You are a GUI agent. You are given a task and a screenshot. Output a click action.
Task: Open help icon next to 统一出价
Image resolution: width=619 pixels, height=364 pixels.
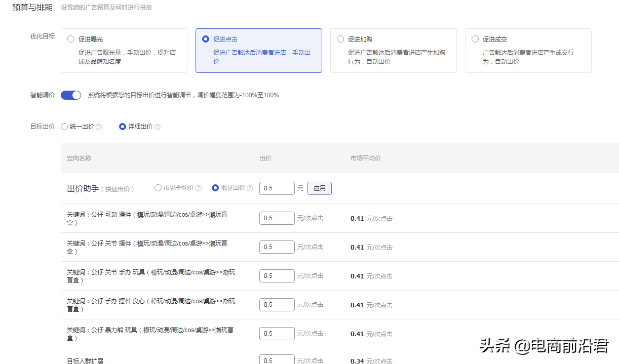[99, 127]
